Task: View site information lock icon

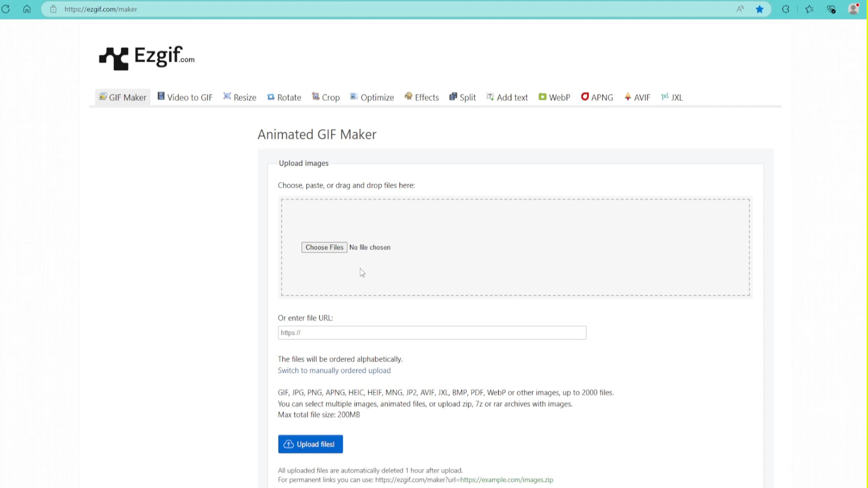Action: pos(53,9)
